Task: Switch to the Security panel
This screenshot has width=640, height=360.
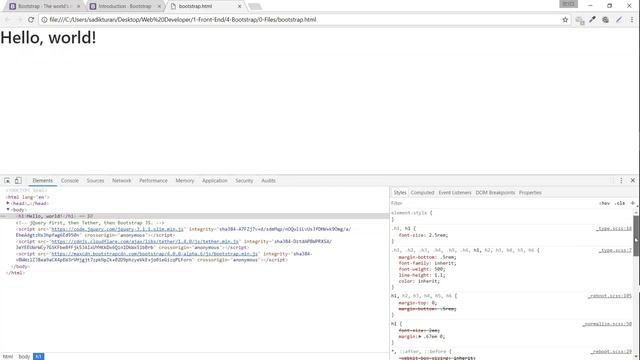Action: (x=244, y=180)
